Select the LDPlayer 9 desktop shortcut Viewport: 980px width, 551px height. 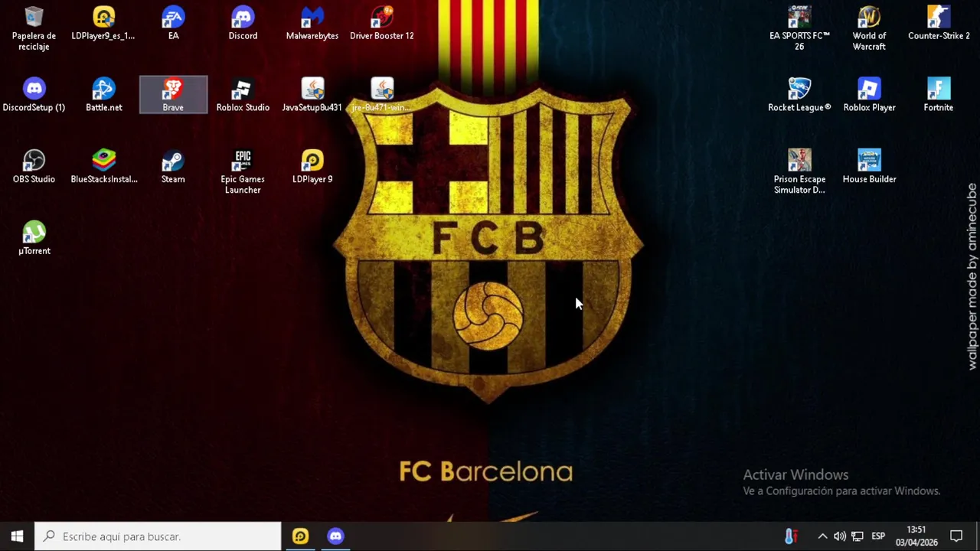coord(312,167)
